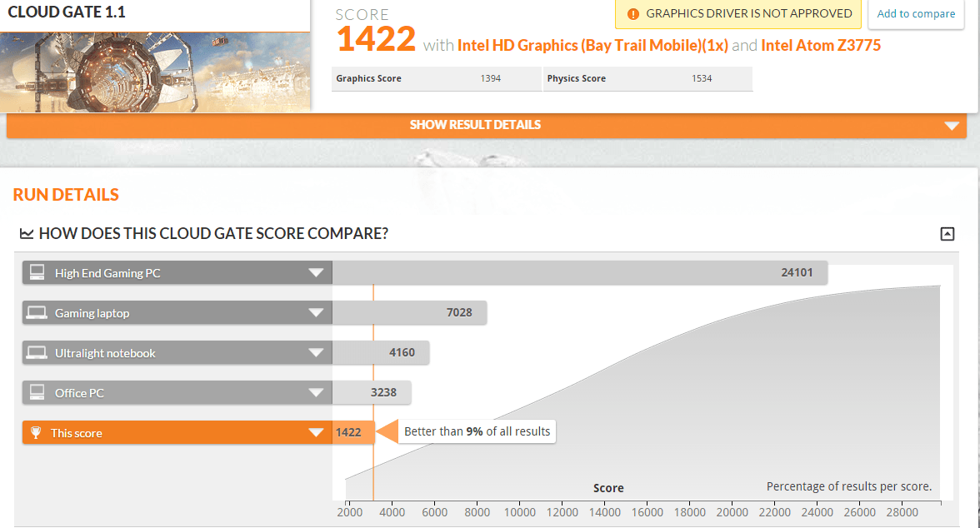Click the Physics Score value 1534

click(x=702, y=79)
